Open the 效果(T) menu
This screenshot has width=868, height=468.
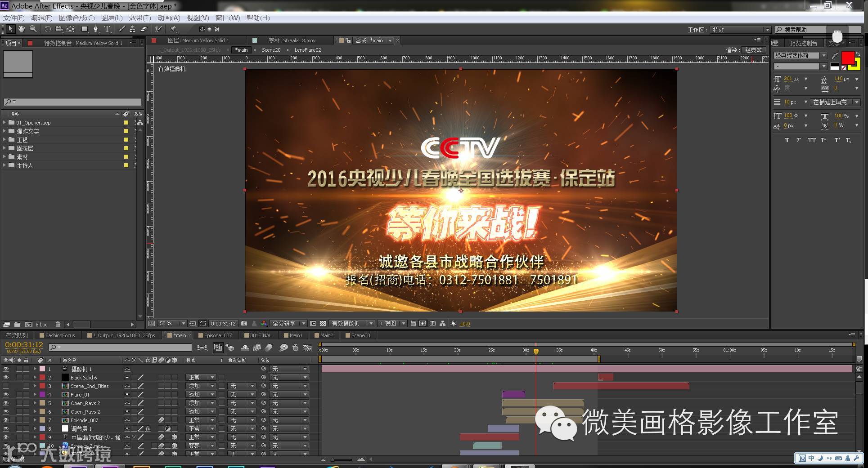coord(140,18)
